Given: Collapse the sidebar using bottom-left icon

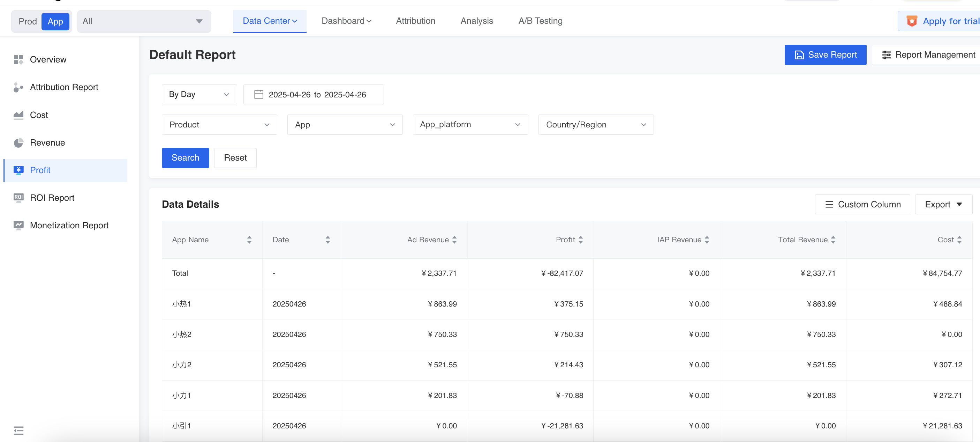Looking at the screenshot, I should [18, 430].
